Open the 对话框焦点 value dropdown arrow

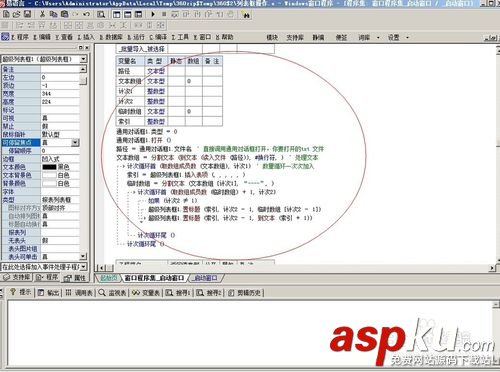(x=75, y=143)
